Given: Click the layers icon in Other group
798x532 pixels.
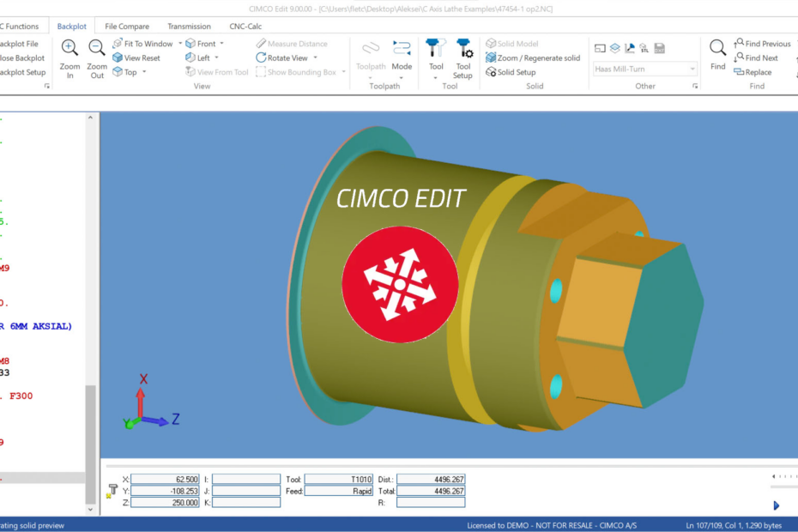Looking at the screenshot, I should (x=614, y=48).
